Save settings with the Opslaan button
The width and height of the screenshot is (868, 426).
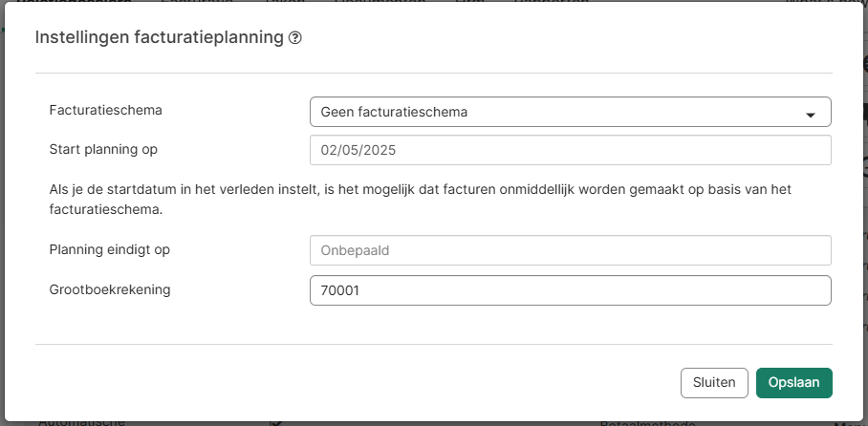794,382
